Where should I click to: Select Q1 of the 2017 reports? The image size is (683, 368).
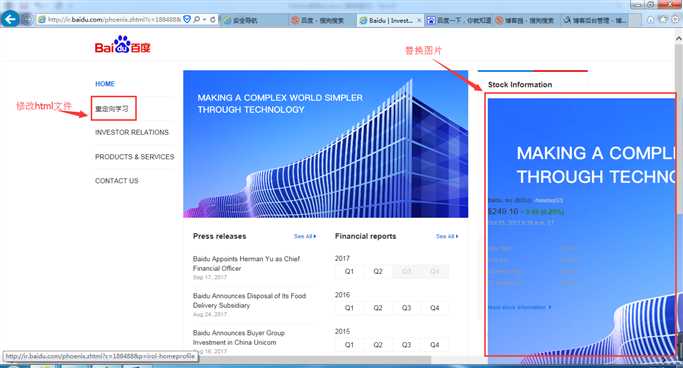(x=349, y=271)
